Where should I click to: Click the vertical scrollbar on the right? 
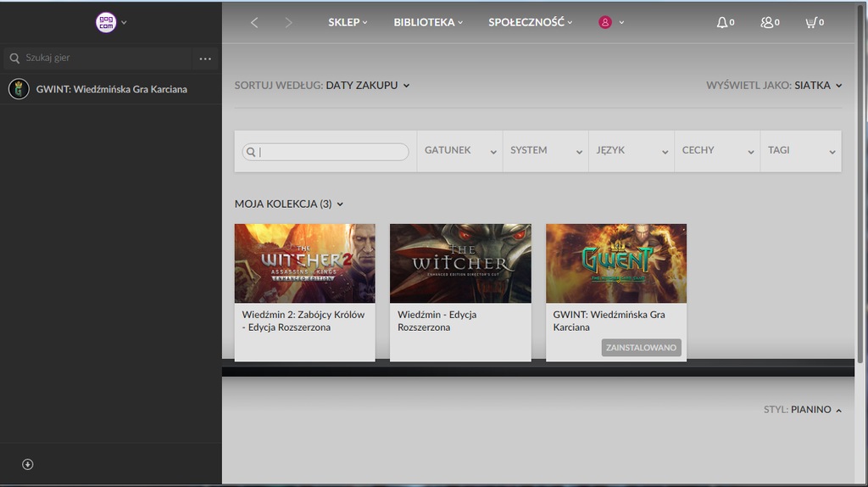click(x=860, y=182)
